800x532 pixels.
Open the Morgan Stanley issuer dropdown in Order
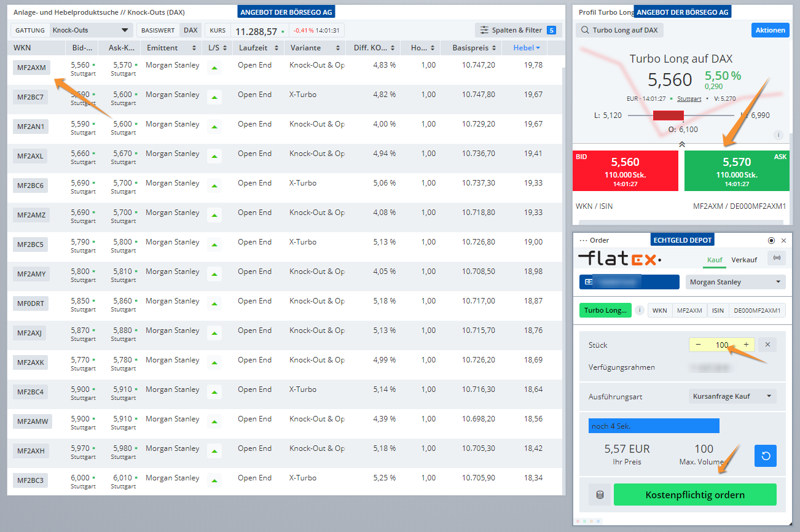coord(735,282)
